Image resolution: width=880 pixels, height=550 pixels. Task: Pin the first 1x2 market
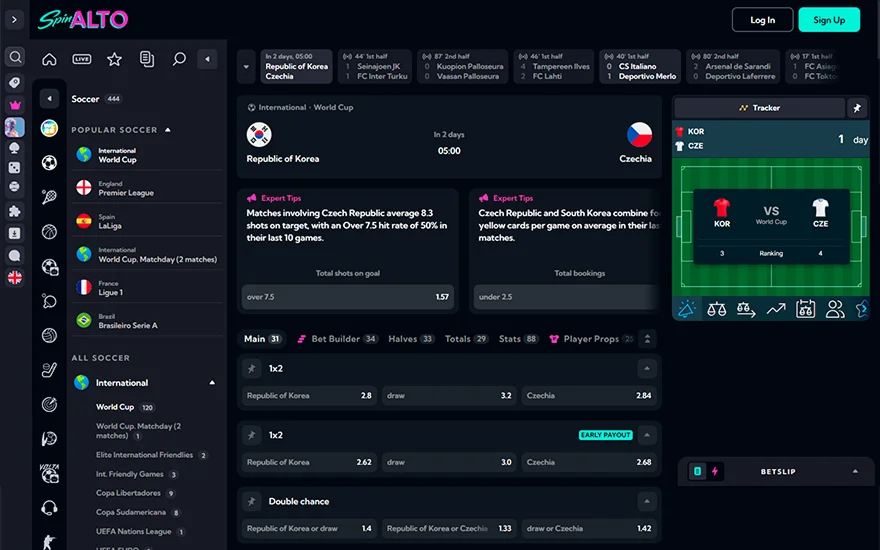coord(251,369)
